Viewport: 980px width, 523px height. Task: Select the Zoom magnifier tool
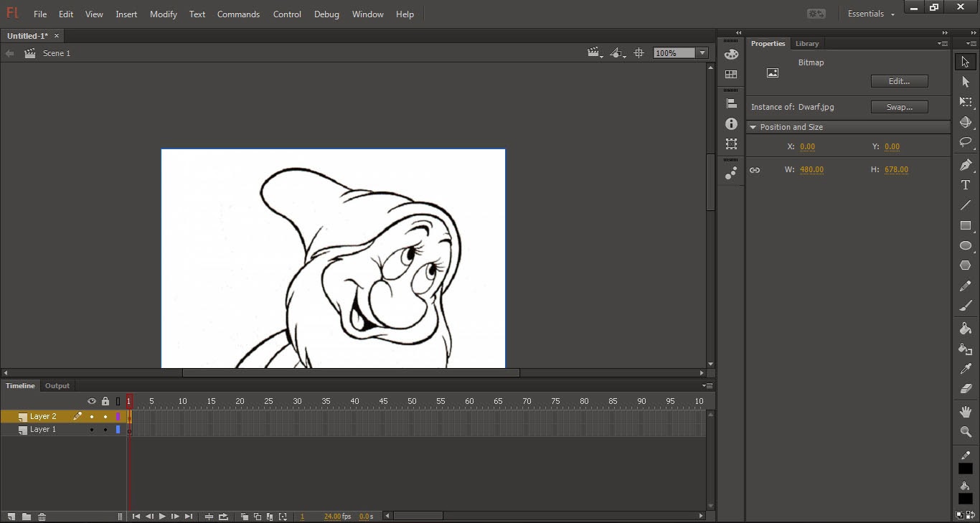pyautogui.click(x=966, y=432)
